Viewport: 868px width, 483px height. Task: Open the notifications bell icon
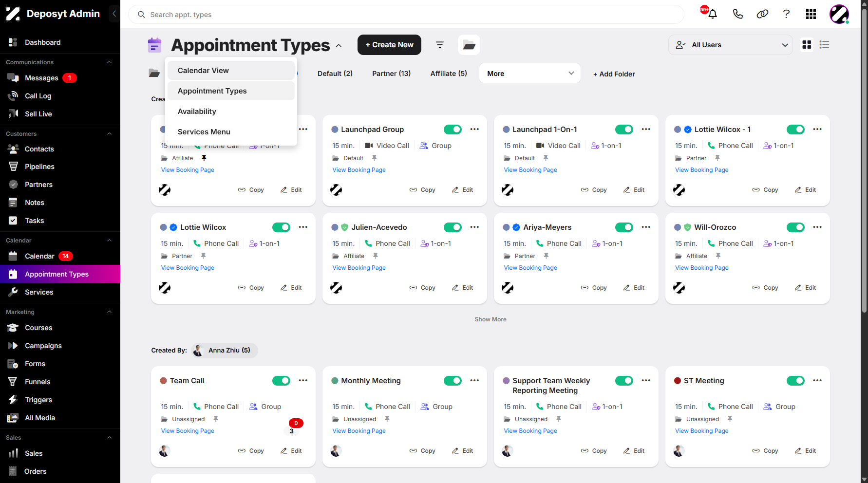point(713,14)
